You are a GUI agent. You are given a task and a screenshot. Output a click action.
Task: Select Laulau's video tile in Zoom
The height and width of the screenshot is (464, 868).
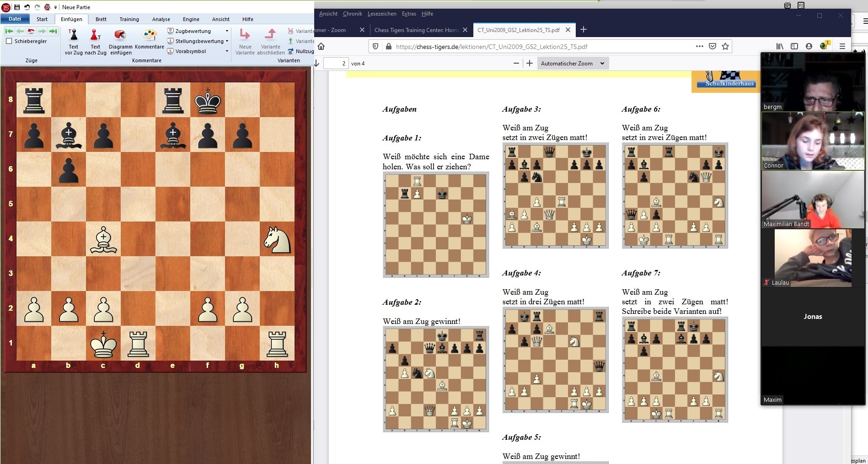coord(813,258)
